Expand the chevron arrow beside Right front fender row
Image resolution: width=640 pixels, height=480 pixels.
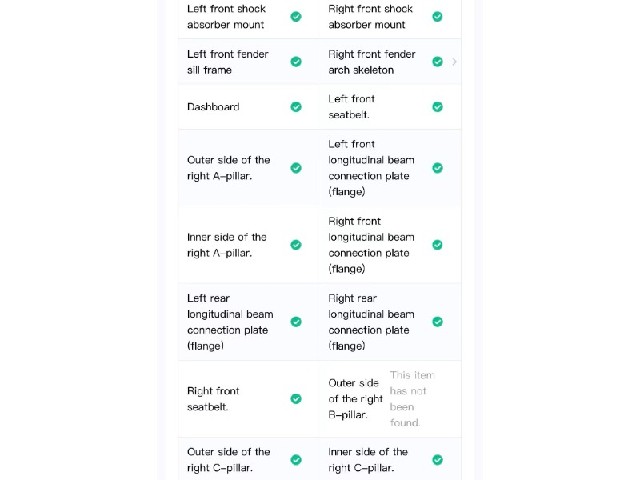tap(454, 62)
